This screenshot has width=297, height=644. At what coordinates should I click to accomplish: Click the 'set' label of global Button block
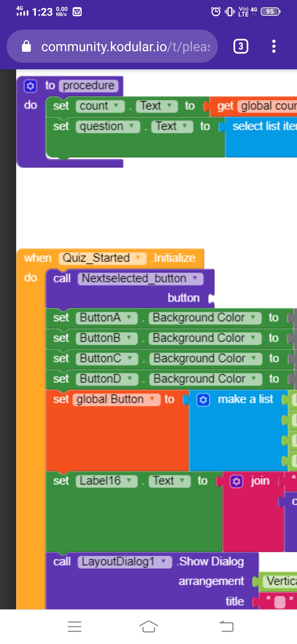tap(61, 400)
